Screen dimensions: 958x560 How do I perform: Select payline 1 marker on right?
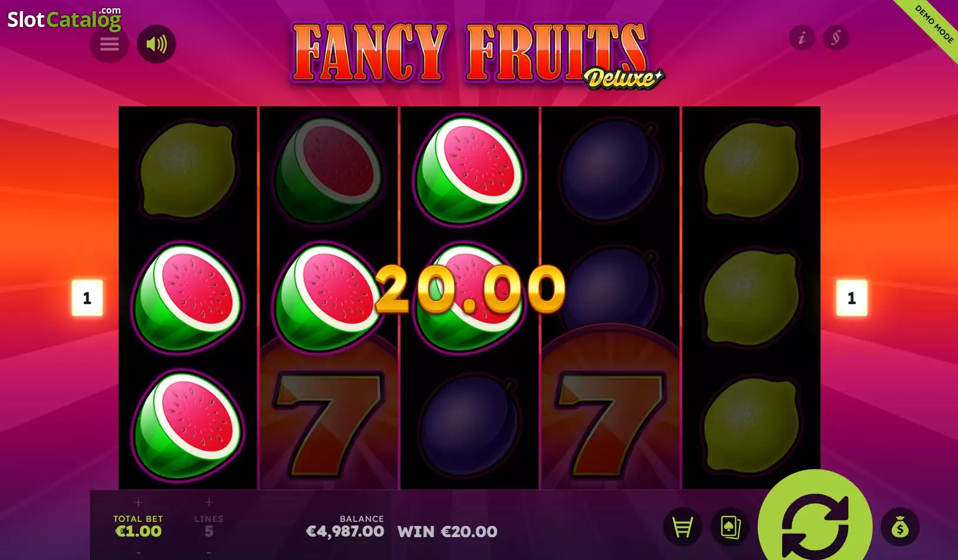point(852,298)
